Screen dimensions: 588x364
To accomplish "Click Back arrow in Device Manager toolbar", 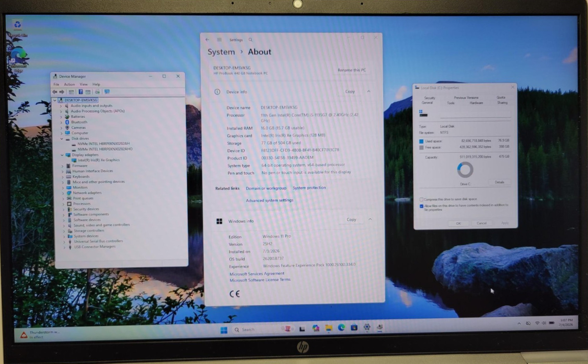I will (x=55, y=92).
